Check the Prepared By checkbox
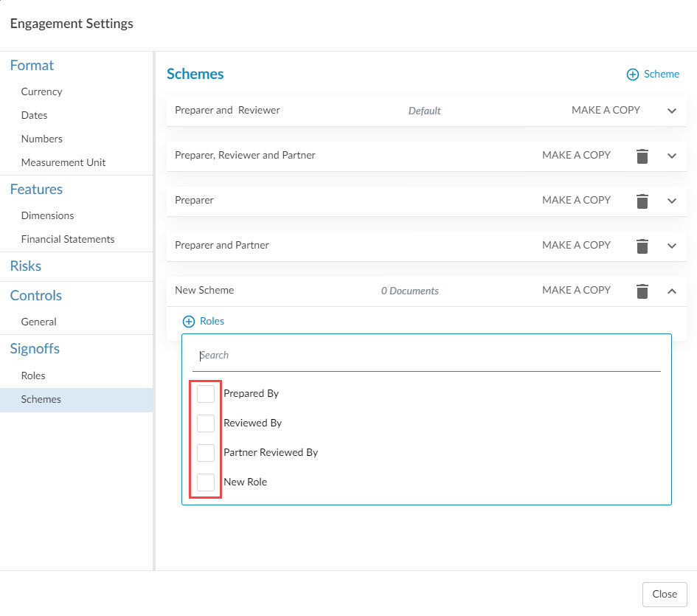The height and width of the screenshot is (616, 697). tap(206, 394)
